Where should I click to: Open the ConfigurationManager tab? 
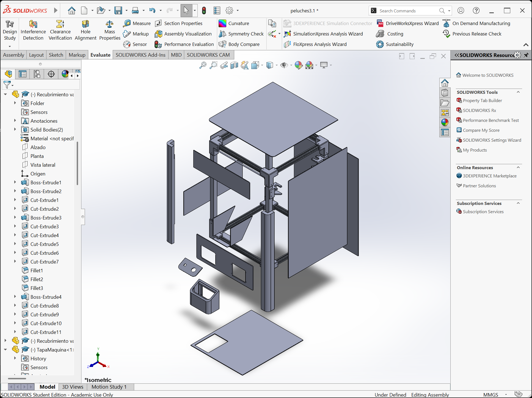pos(37,74)
